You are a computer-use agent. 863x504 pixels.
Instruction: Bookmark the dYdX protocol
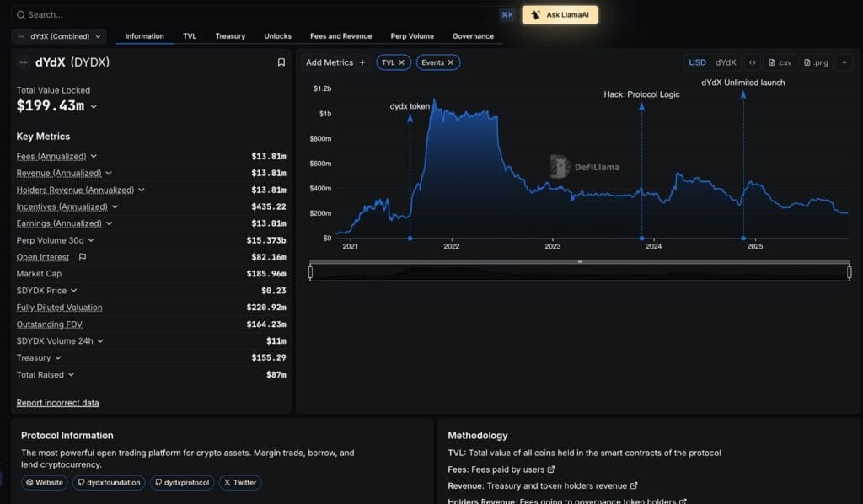point(281,62)
